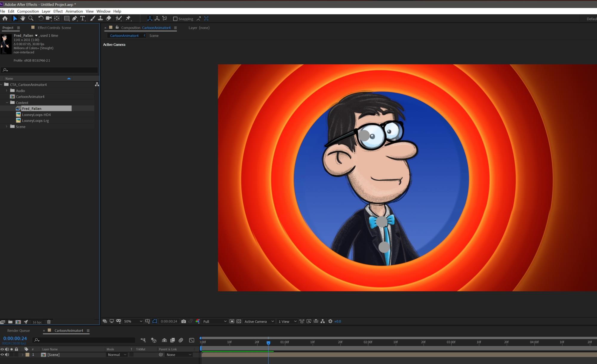Select the Hand tool
The image size is (597, 364).
point(23,18)
